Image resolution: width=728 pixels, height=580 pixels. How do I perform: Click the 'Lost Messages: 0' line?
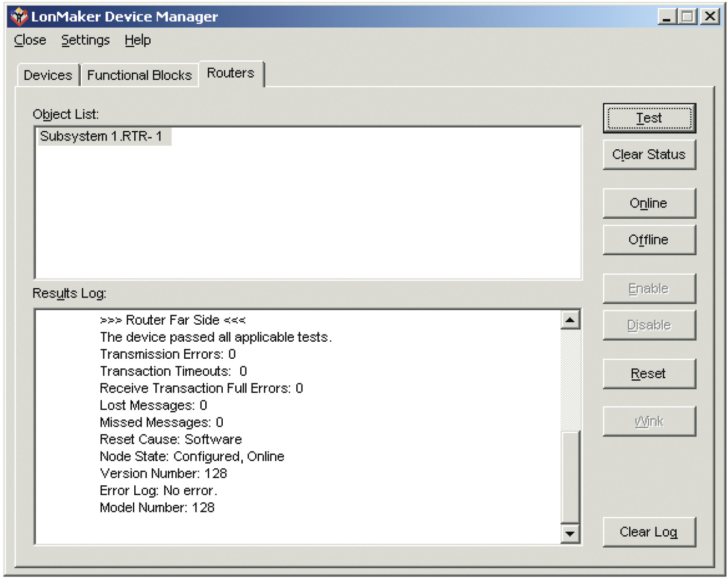click(x=153, y=406)
